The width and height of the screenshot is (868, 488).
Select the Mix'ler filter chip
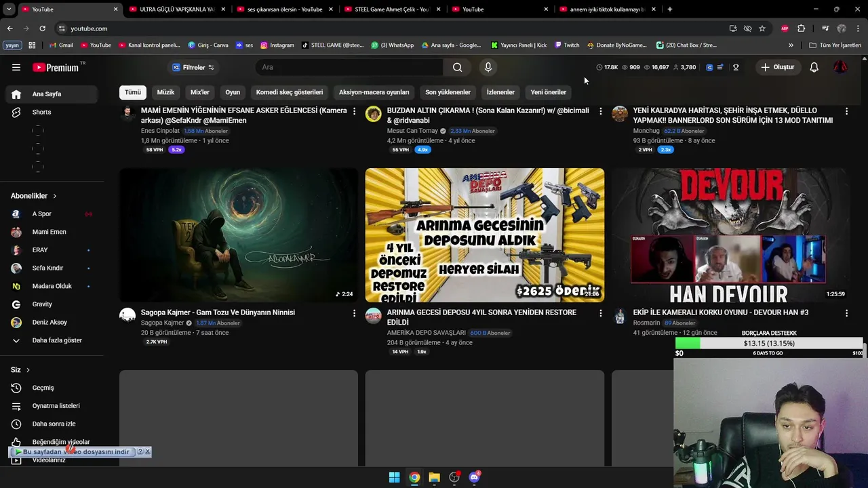click(200, 92)
